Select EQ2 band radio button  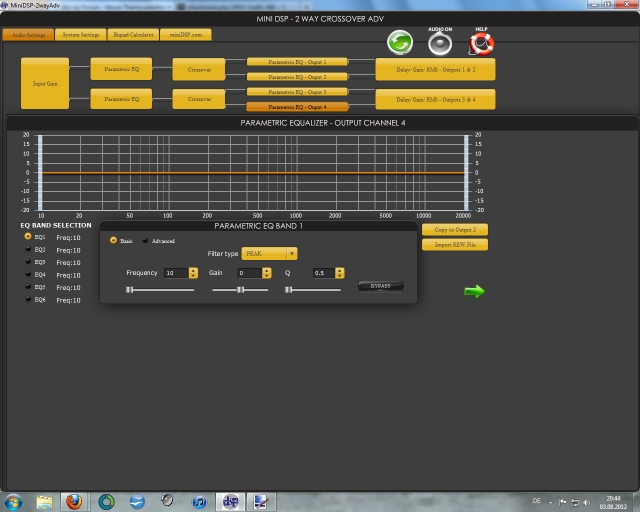click(28, 249)
